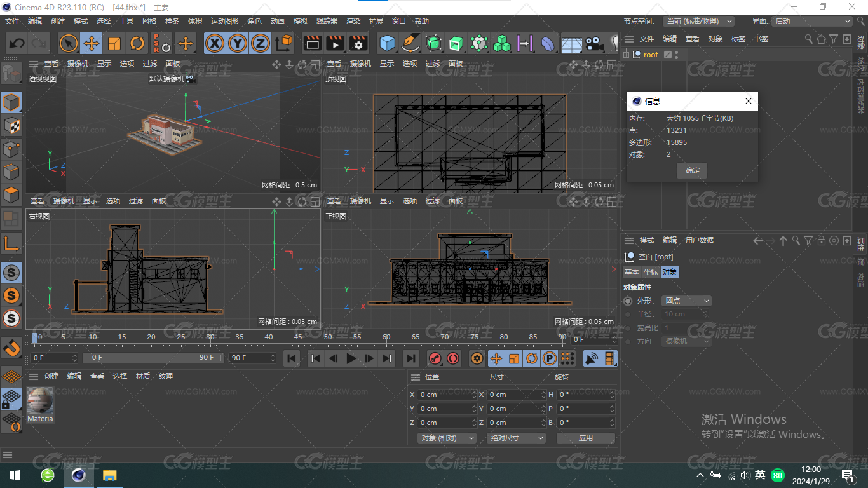Activate the Rotate tool in top toolbar

pos(137,43)
